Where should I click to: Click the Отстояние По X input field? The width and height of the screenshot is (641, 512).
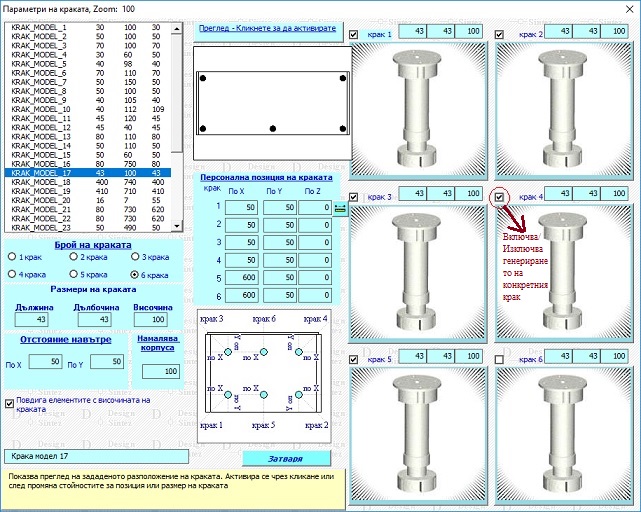[x=45, y=362]
